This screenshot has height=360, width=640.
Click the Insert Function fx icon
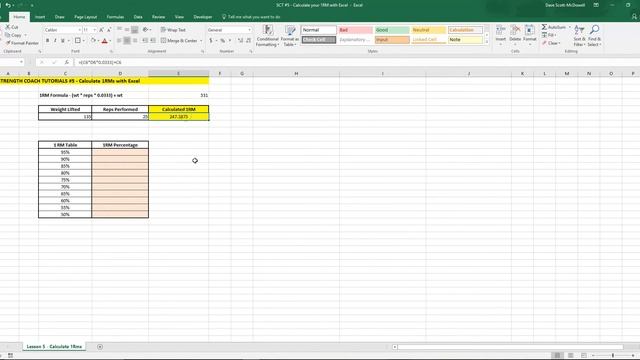67,62
